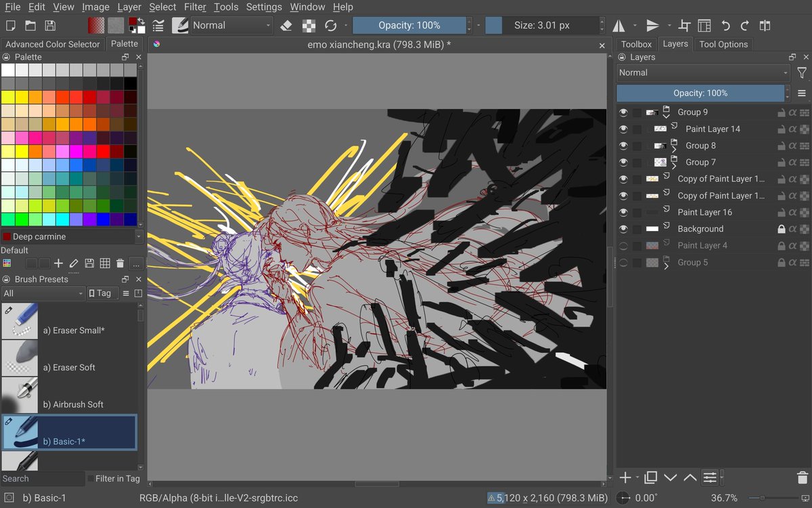The width and height of the screenshot is (812, 508).
Task: Open the Layer menu
Action: pyautogui.click(x=129, y=7)
